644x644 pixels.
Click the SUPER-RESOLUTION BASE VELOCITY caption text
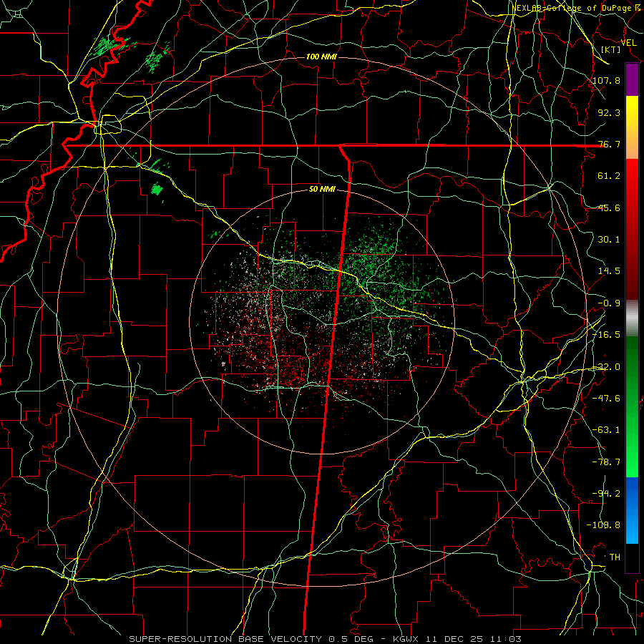click(225, 639)
